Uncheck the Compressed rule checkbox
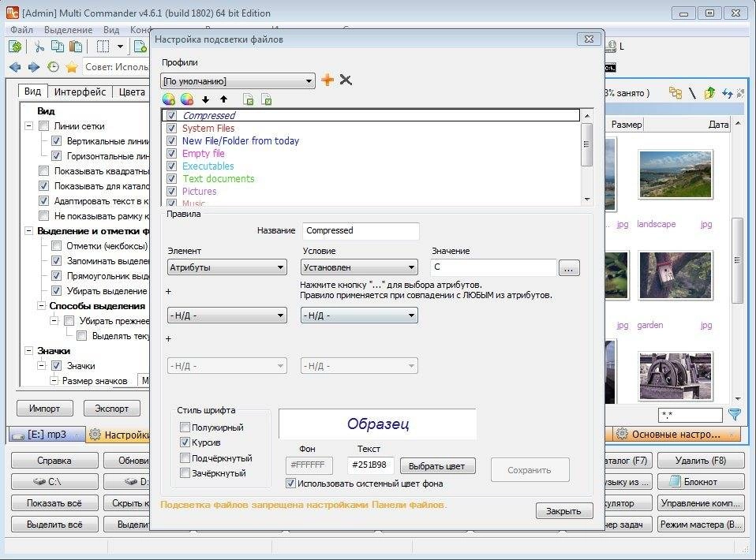The height and width of the screenshot is (560, 756). pos(171,116)
